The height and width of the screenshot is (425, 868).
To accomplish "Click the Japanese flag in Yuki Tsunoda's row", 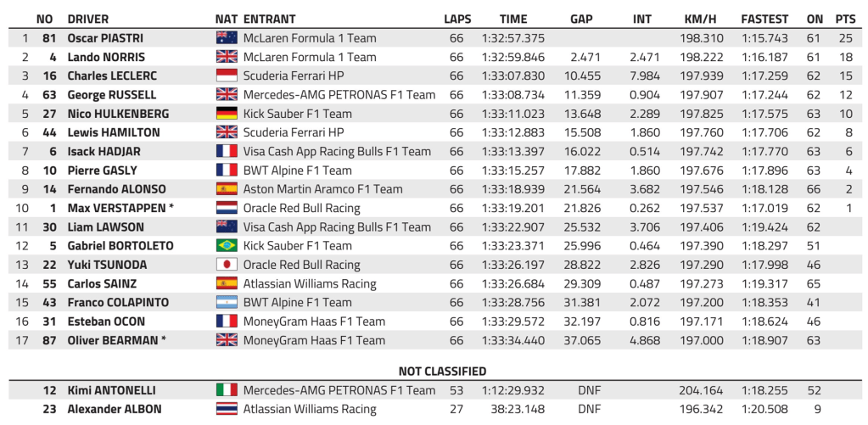I will pos(227,265).
